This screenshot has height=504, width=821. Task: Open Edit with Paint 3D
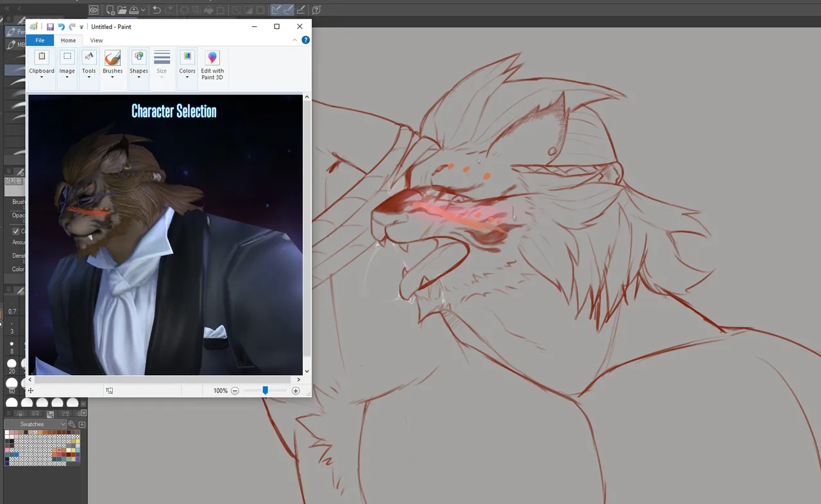212,65
